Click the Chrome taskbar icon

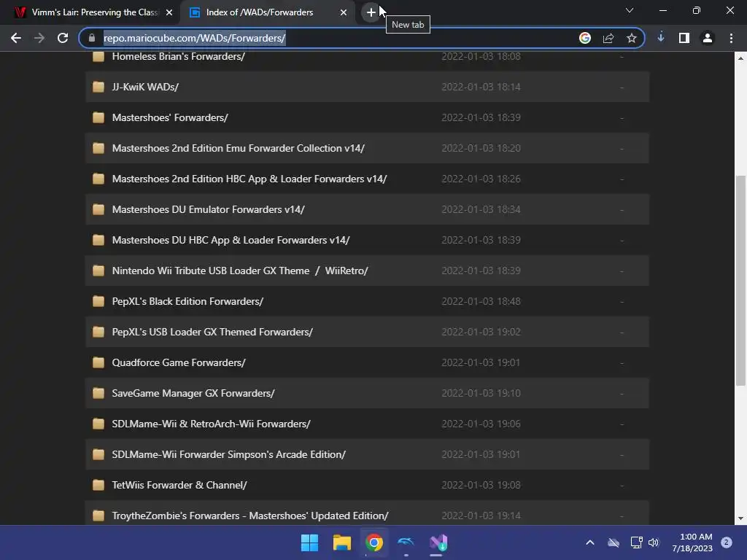click(374, 542)
